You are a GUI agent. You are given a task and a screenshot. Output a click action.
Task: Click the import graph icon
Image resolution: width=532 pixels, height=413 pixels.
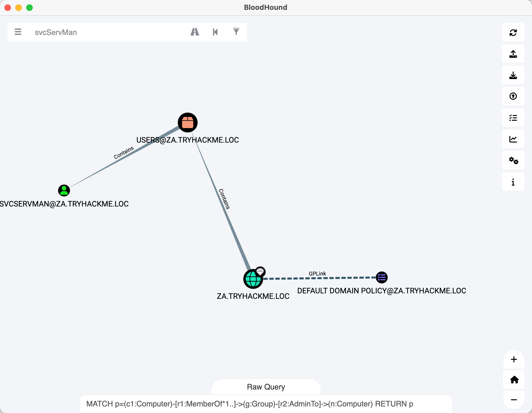pos(513,75)
